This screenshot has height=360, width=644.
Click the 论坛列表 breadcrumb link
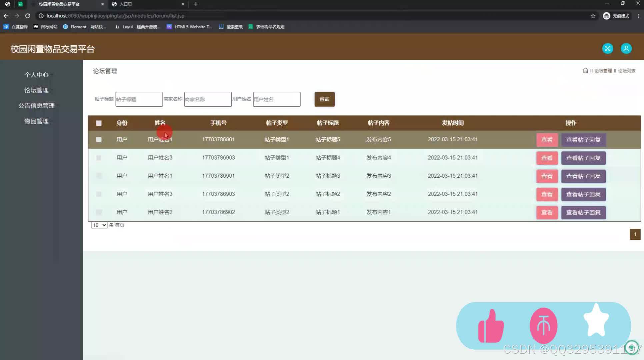click(x=627, y=71)
